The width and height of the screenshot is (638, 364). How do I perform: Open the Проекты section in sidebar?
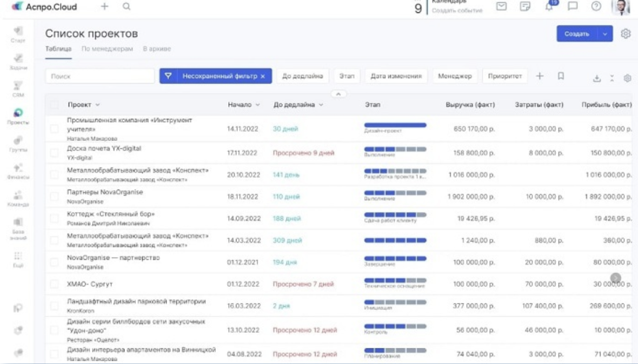(x=18, y=116)
